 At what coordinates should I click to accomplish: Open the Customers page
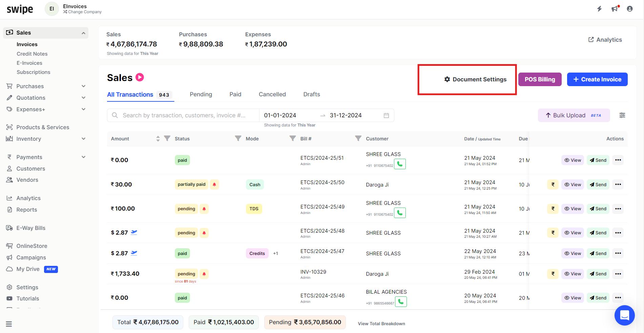point(30,169)
